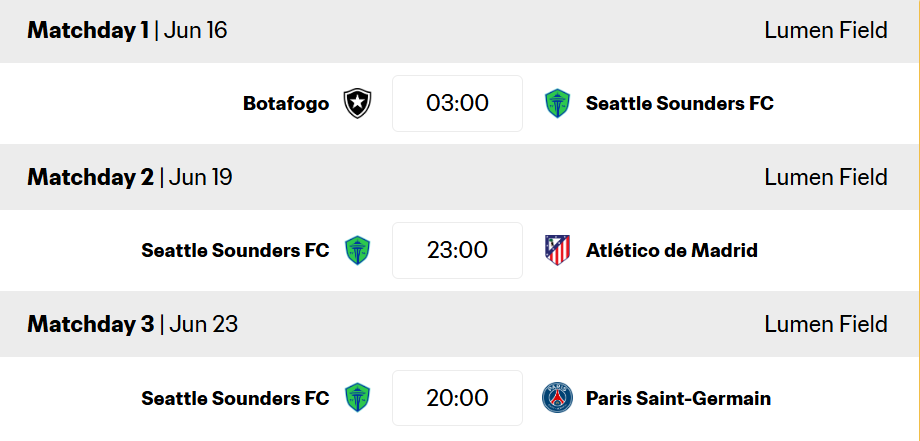The height and width of the screenshot is (441, 920).
Task: Click the Atlético de Madrid crest icon
Action: pyautogui.click(x=557, y=250)
